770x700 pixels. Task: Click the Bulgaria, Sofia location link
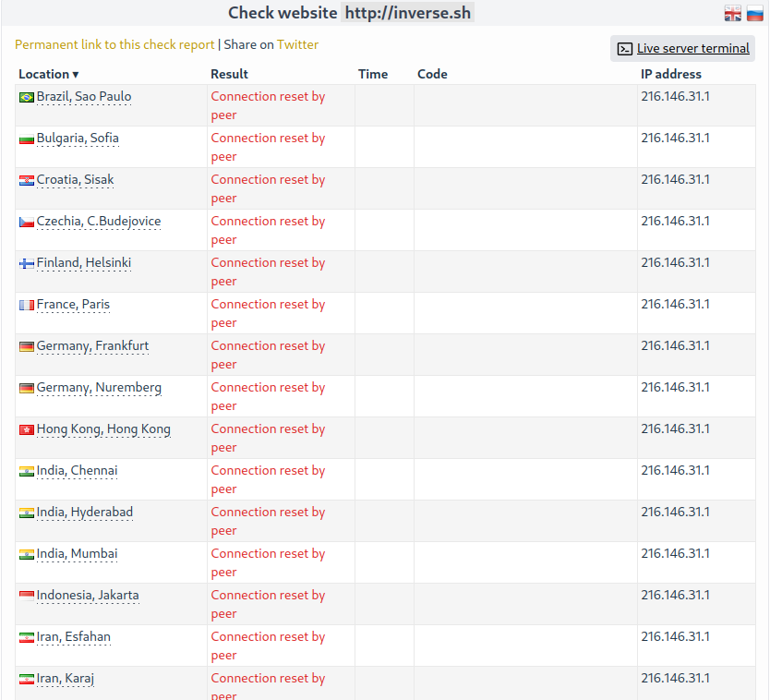(x=78, y=138)
